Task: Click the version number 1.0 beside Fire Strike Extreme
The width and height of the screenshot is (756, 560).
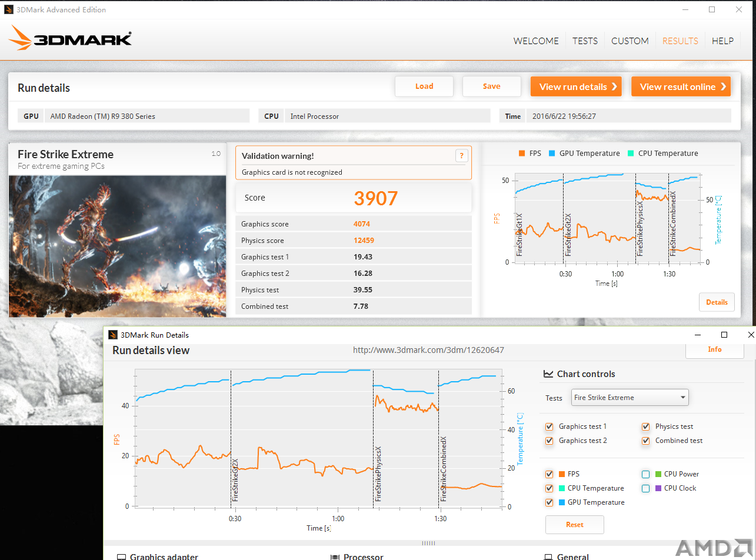Action: pyautogui.click(x=216, y=154)
